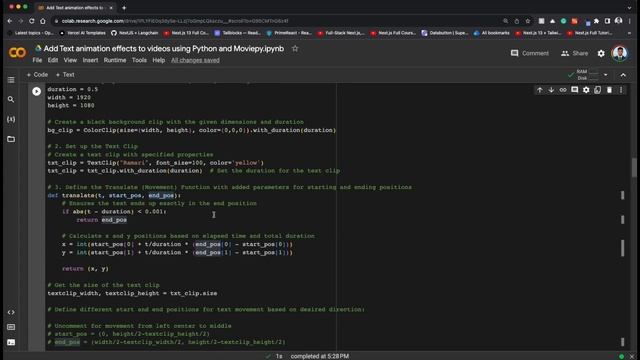The height and width of the screenshot is (360, 640).
Task: Click RAM Disk usage indicator
Action: click(587, 75)
